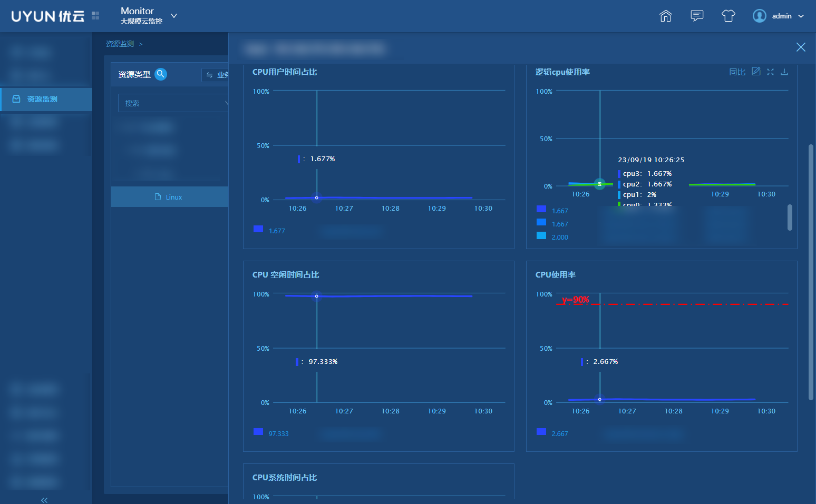Open the theme skin T-shirt icon
Viewport: 816px width, 504px height.
pos(728,16)
